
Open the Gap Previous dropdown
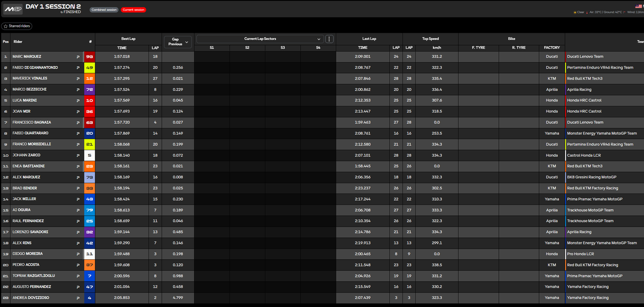click(177, 41)
